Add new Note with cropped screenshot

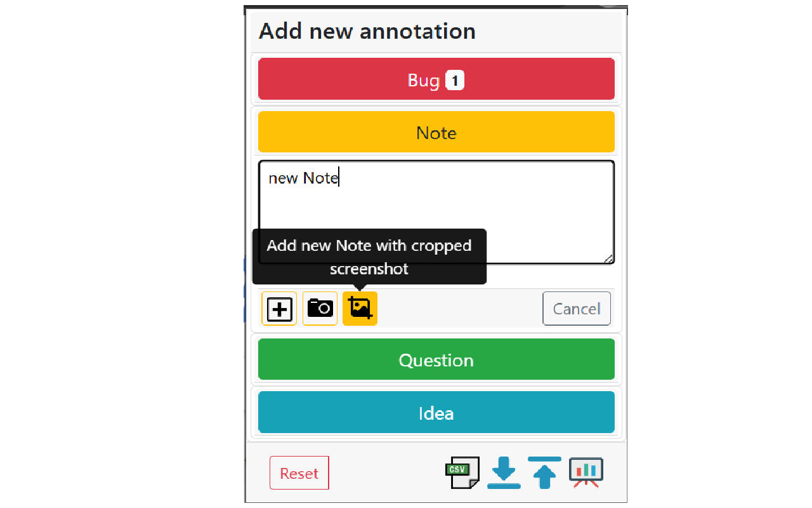(360, 309)
